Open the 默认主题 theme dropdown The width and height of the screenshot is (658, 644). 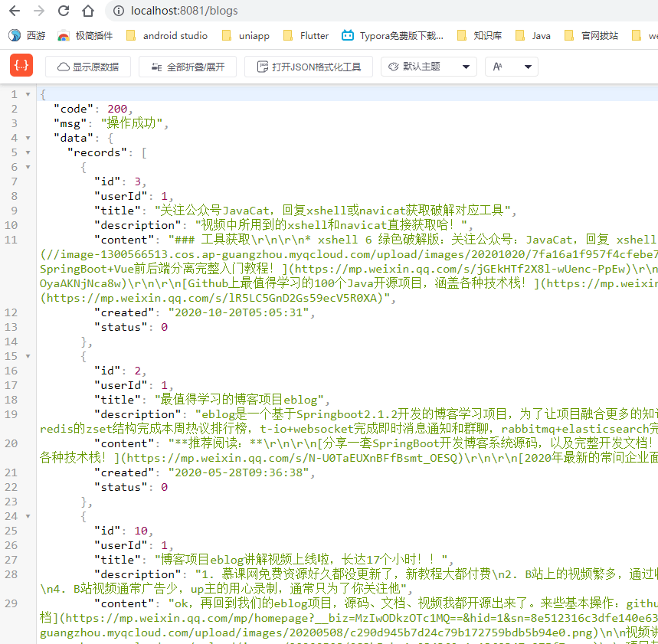click(428, 67)
